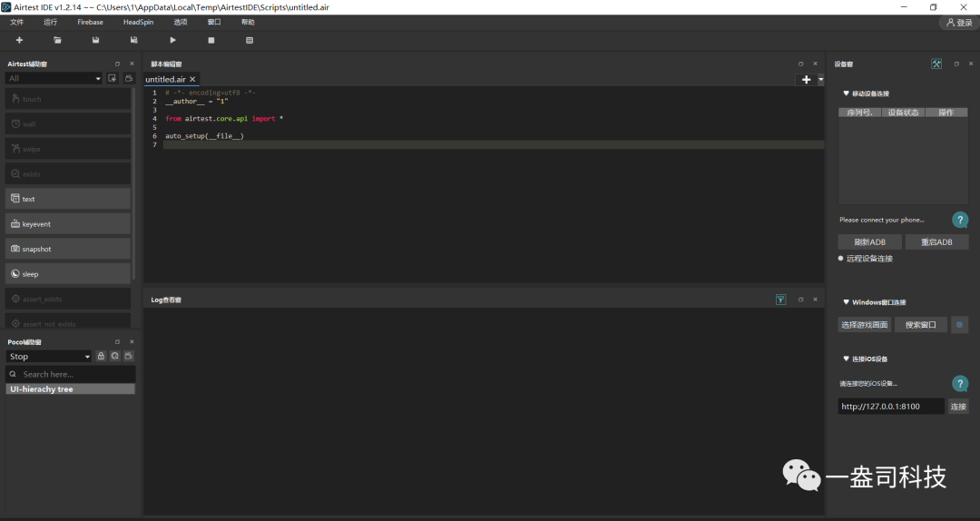Close the untitled.air tab

point(192,80)
